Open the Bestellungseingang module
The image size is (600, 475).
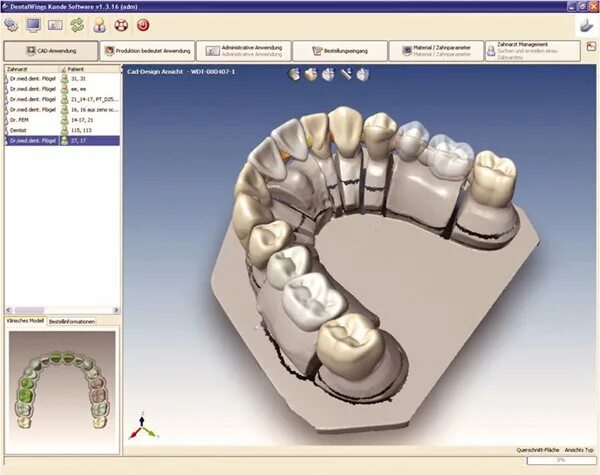click(340, 51)
